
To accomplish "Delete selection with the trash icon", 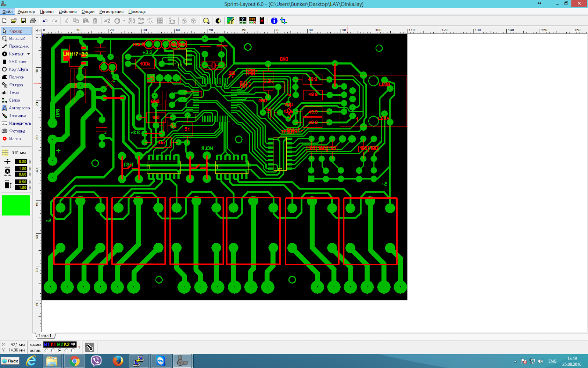I will (95, 21).
